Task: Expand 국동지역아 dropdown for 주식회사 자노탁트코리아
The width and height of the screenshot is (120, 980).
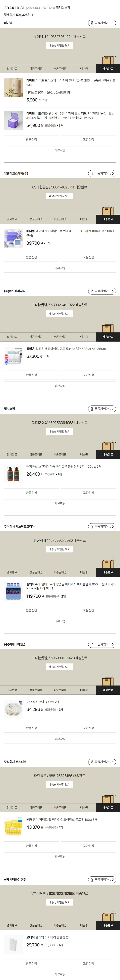Action: coord(113,526)
